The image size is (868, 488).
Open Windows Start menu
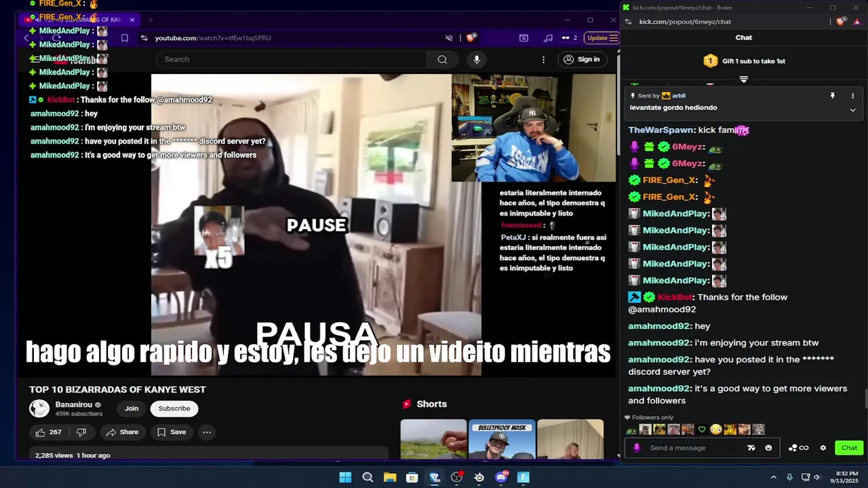pos(345,478)
